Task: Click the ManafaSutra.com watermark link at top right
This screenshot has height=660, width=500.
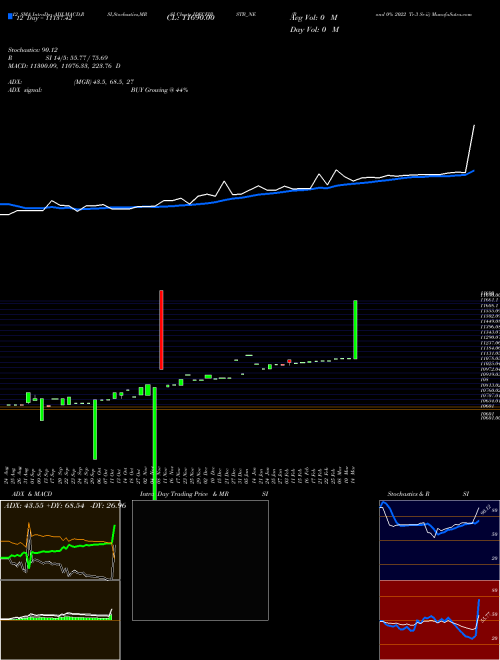Action: (453, 14)
